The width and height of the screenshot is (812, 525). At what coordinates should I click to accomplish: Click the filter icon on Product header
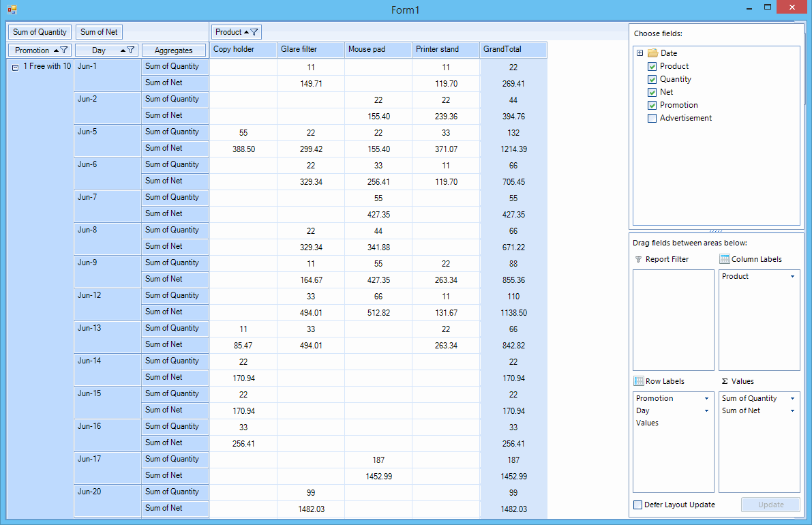[254, 32]
